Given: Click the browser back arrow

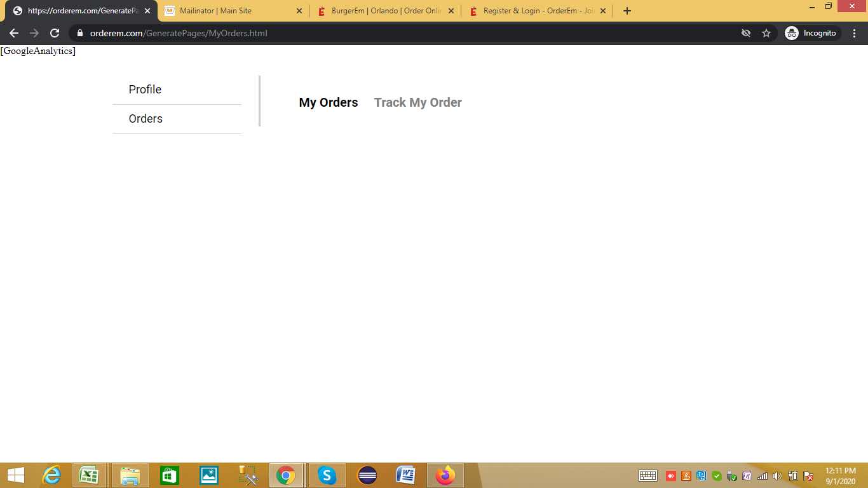Looking at the screenshot, I should pyautogui.click(x=14, y=33).
